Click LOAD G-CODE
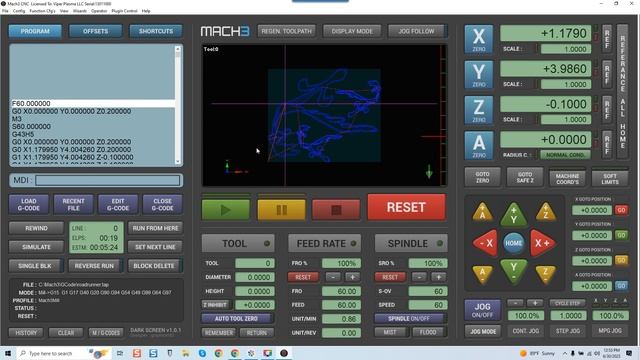The width and height of the screenshot is (640, 360). pos(29,204)
